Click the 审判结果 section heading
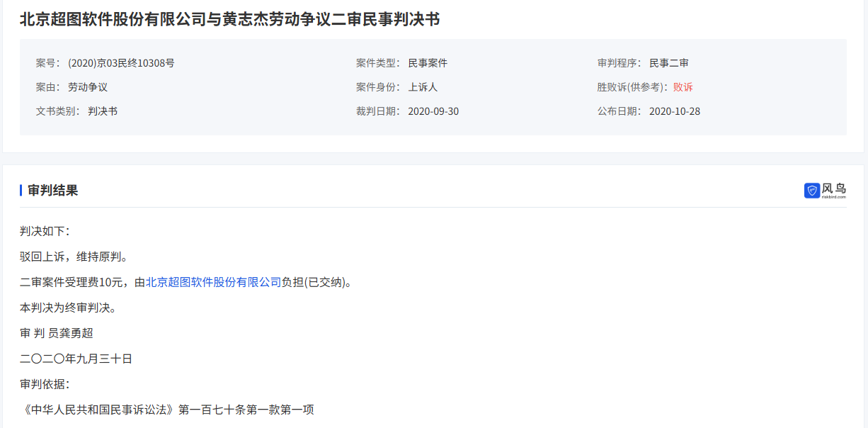The height and width of the screenshot is (428, 868). click(x=52, y=190)
